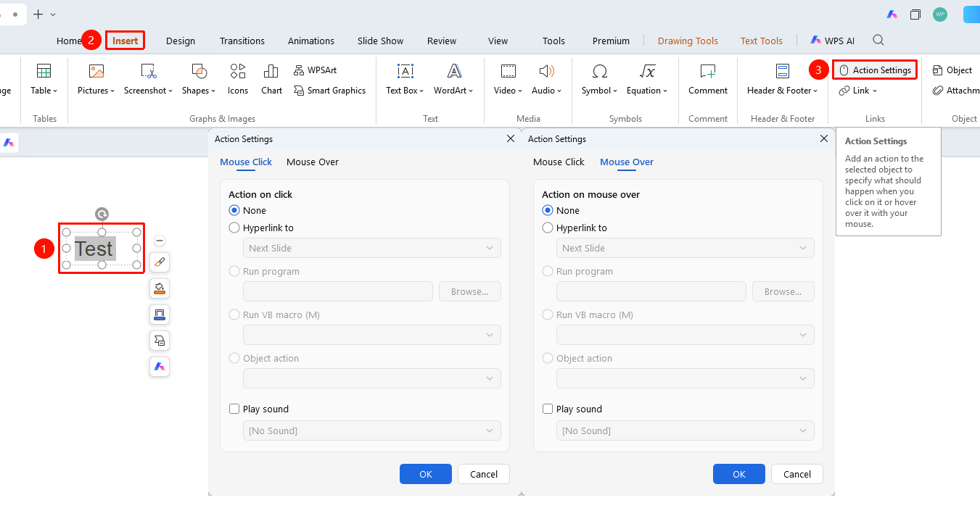980x508 pixels.
Task: Open the Pictures insert option
Action: (x=96, y=80)
